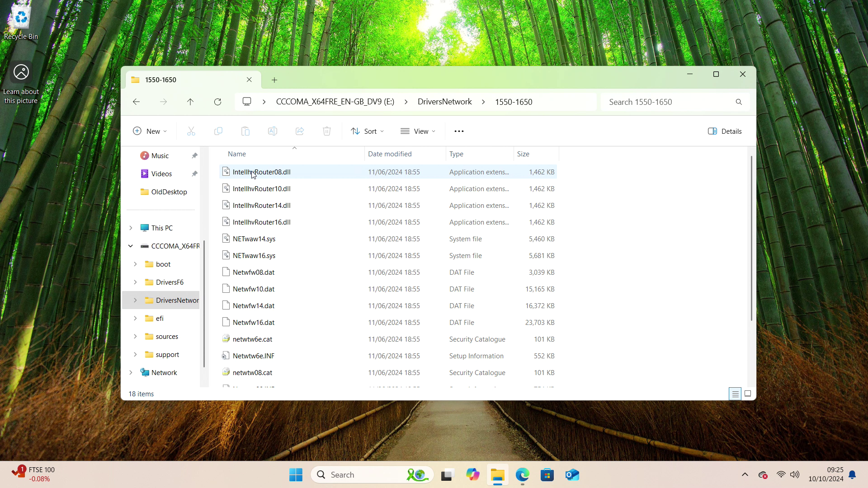The image size is (868, 488).
Task: Click the search magnifier icon
Action: (739, 102)
